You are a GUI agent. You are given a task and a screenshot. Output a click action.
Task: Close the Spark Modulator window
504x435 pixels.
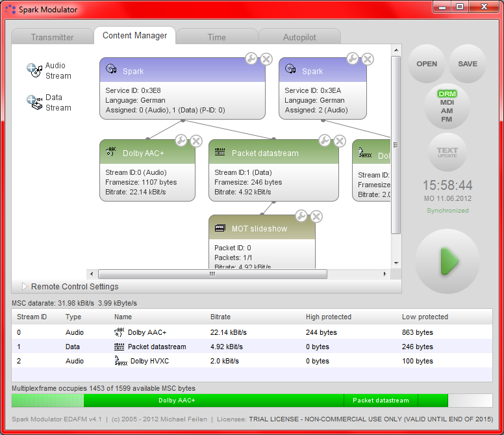[484, 7]
